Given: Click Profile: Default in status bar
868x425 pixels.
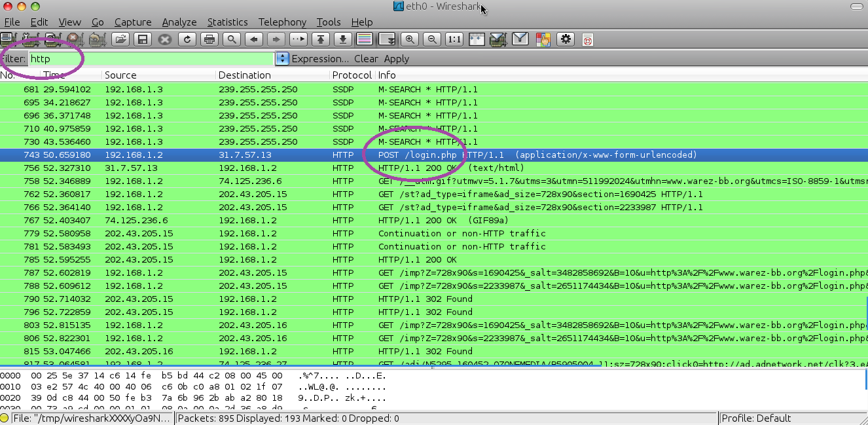Looking at the screenshot, I should (757, 418).
